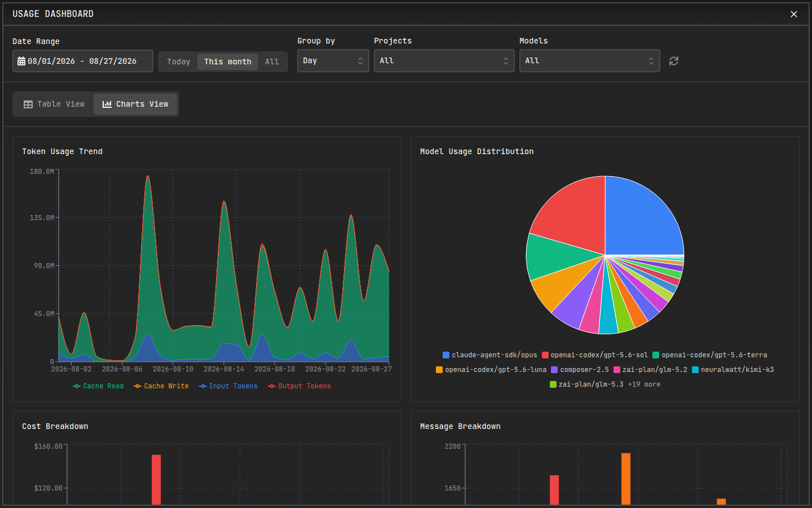Click the "USAGE DASHBOARD" header title
The image size is (812, 508).
coord(53,14)
